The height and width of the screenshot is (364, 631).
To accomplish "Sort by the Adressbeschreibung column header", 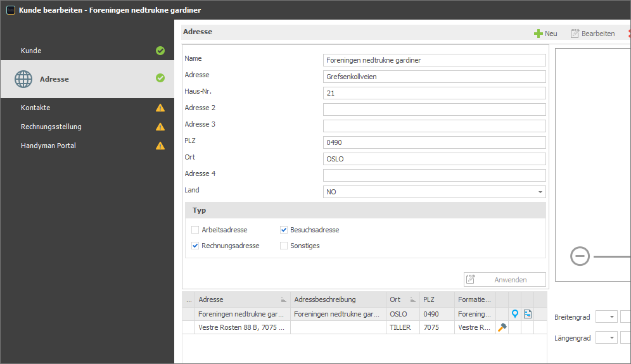I will (x=338, y=299).
